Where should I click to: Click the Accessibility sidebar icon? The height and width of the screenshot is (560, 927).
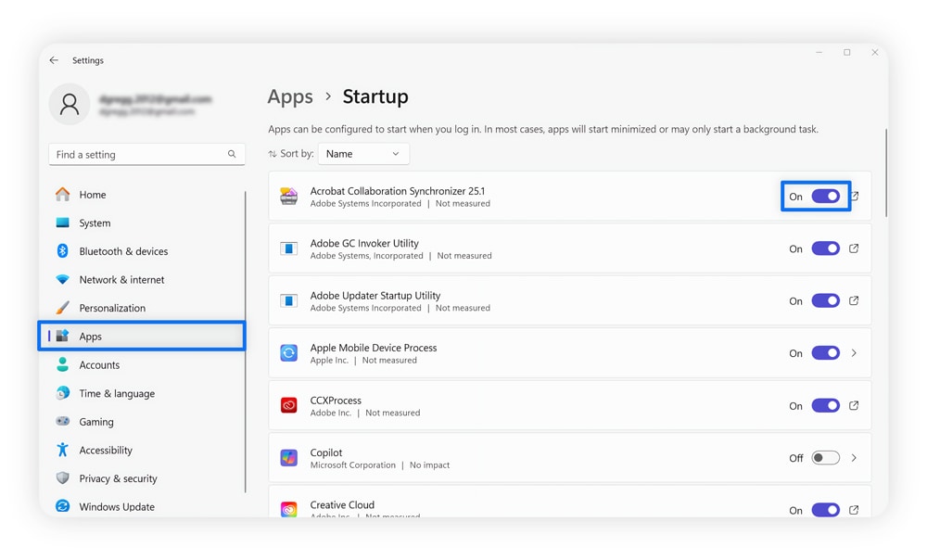[63, 450]
